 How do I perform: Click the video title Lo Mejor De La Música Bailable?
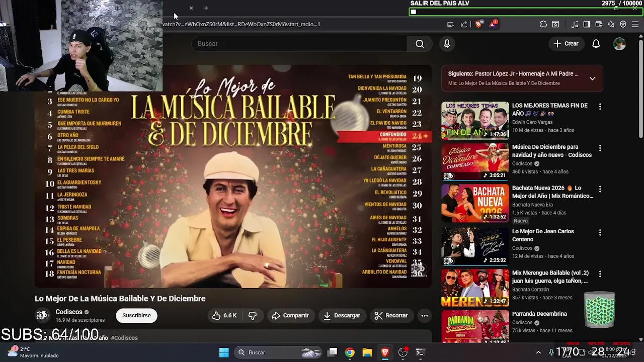120,299
